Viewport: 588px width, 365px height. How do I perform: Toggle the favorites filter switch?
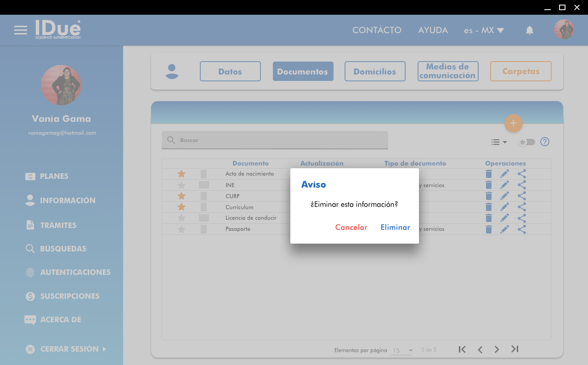coord(526,142)
